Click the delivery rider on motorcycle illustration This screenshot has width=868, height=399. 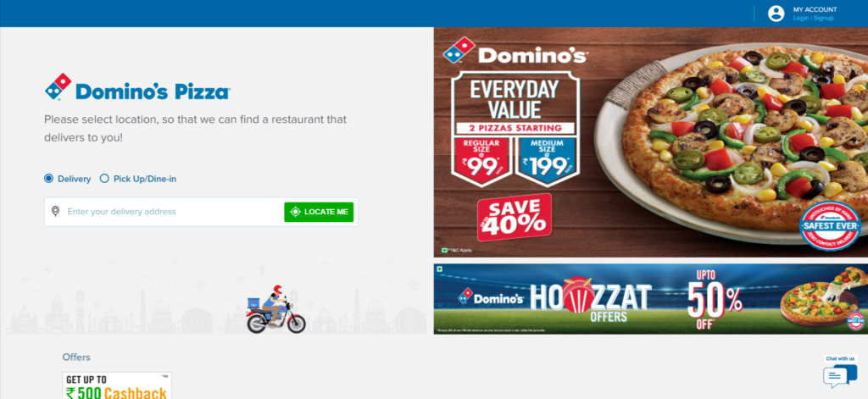[276, 310]
